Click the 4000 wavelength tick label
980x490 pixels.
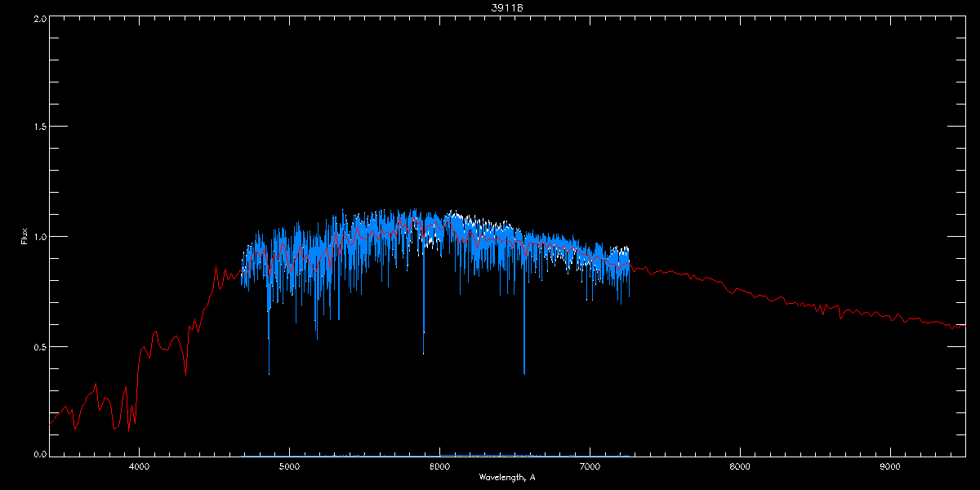click(139, 467)
